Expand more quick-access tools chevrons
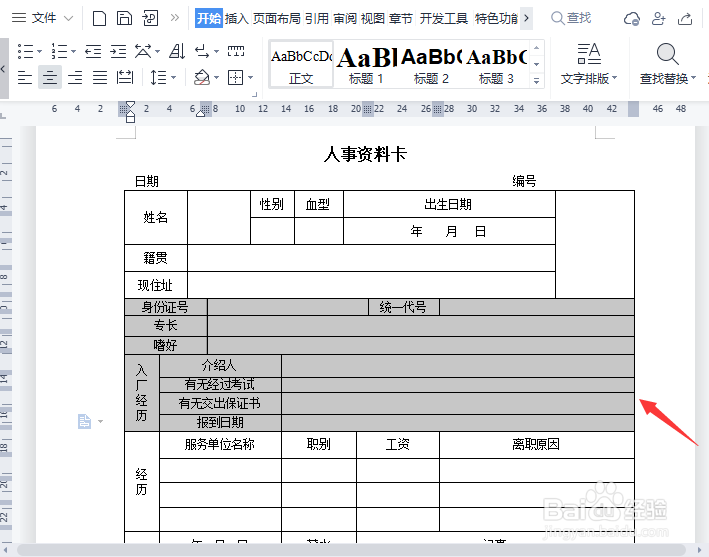709x557 pixels. 175,18
